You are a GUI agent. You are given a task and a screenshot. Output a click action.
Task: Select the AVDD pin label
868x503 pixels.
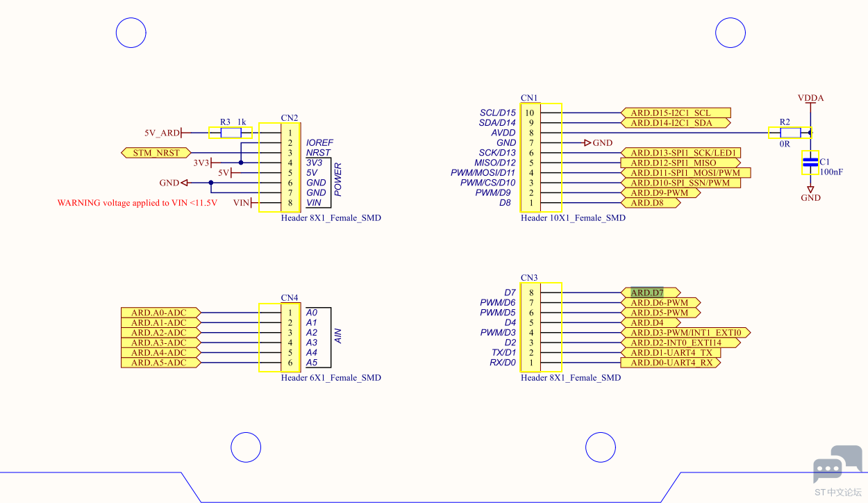coord(503,133)
